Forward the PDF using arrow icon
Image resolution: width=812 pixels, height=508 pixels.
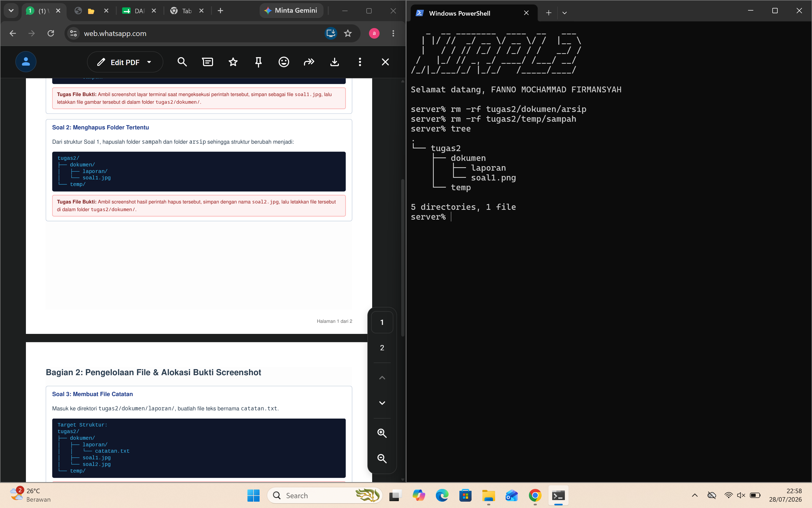tap(309, 62)
